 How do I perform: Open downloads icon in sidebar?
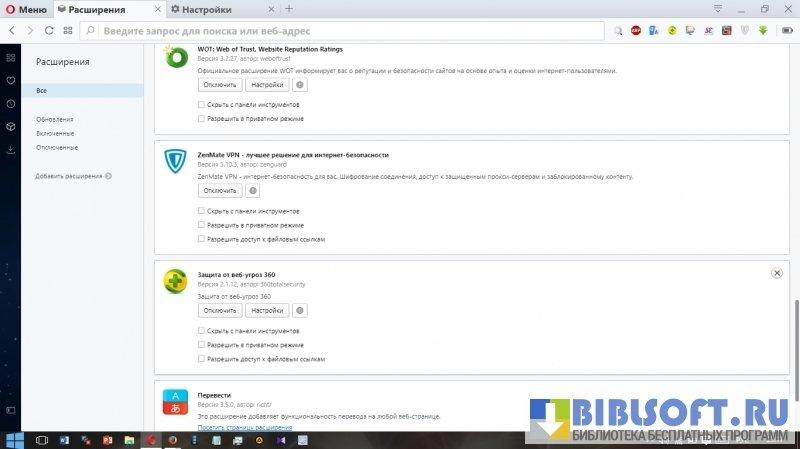tap(11, 150)
